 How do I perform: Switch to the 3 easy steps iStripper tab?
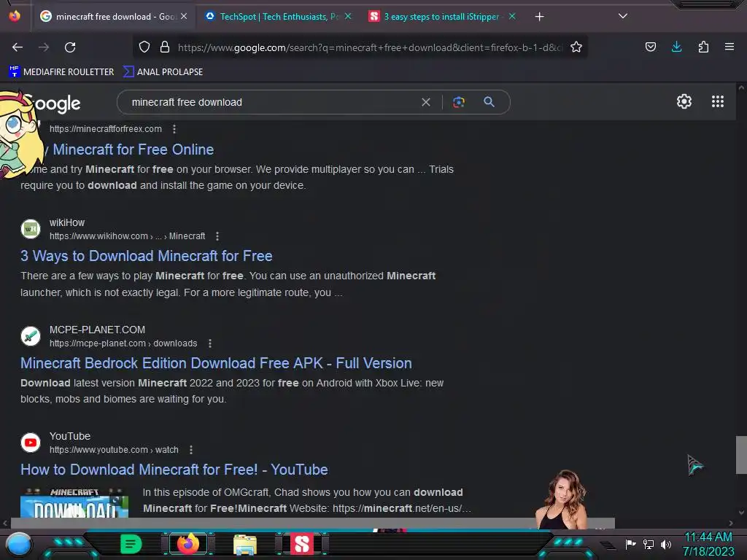[441, 17]
